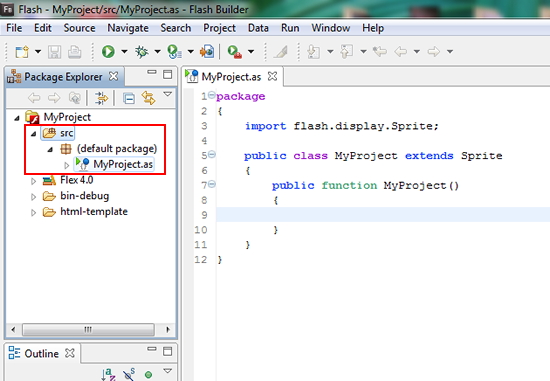This screenshot has width=550, height=381.
Task: Open the Run configurations dropdown arrow
Action: click(x=124, y=52)
